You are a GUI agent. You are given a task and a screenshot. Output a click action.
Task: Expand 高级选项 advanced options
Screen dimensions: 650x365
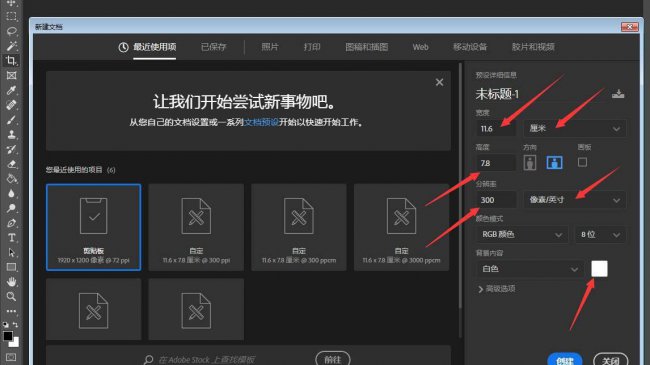click(x=497, y=289)
